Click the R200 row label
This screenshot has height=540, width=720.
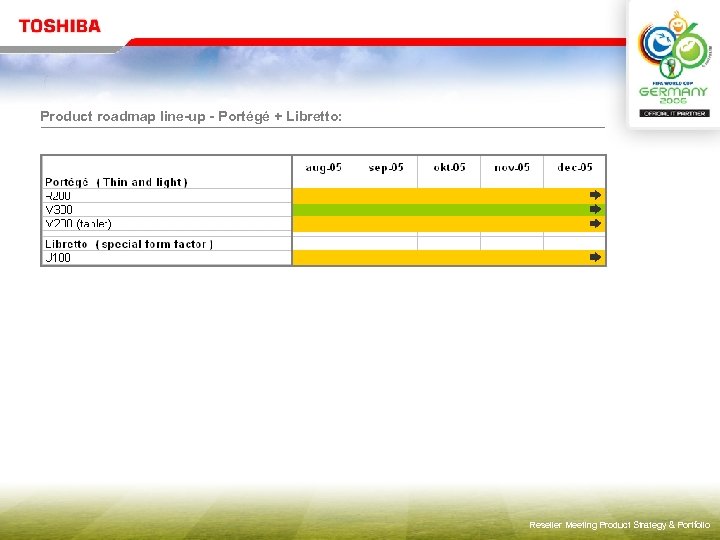[x=58, y=196]
